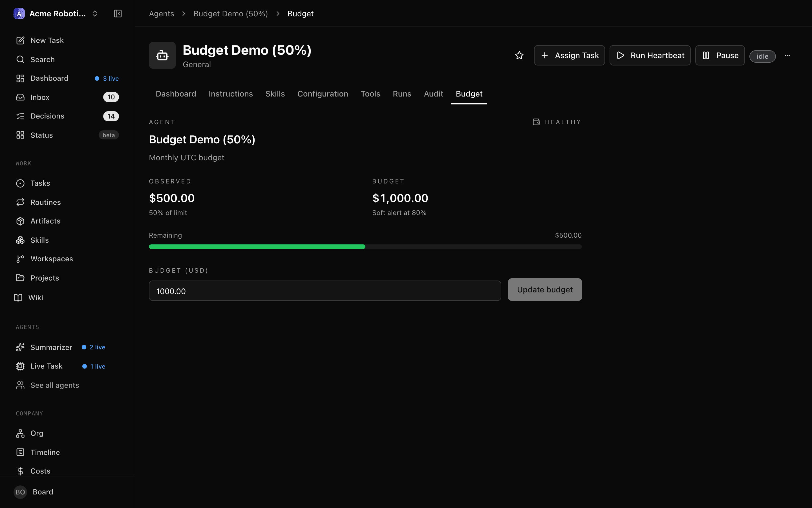This screenshot has height=508, width=812.
Task: Click the 2 live indicator beside Summarizer
Action: (x=94, y=347)
